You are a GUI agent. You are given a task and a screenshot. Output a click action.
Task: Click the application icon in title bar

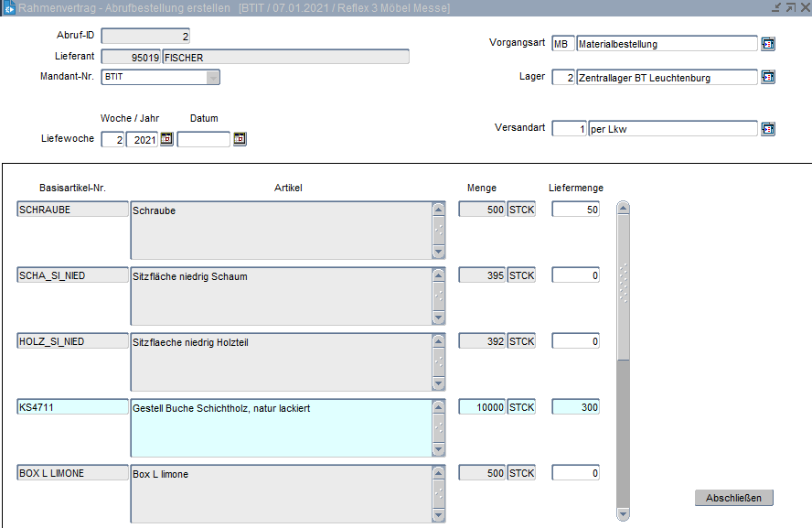(x=10, y=8)
